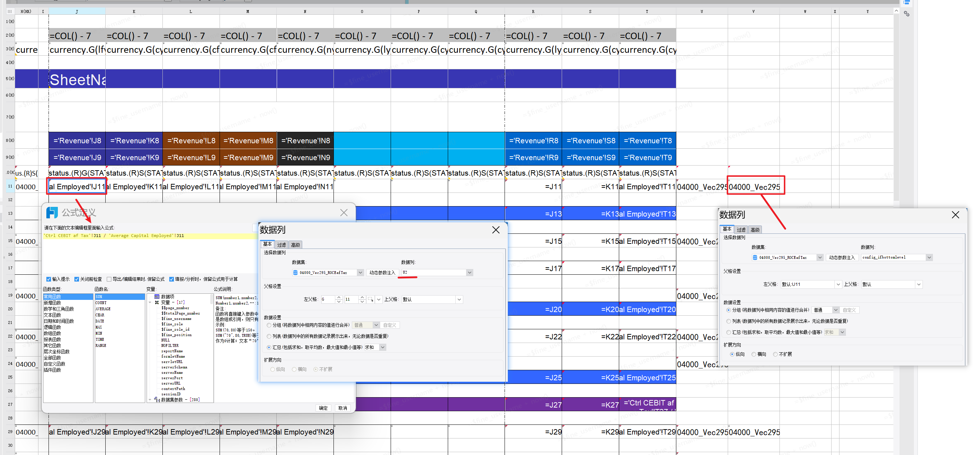Viewport: 980px width, 455px height.
Task: Click the 取消 button in formula dialog
Action: coord(342,408)
